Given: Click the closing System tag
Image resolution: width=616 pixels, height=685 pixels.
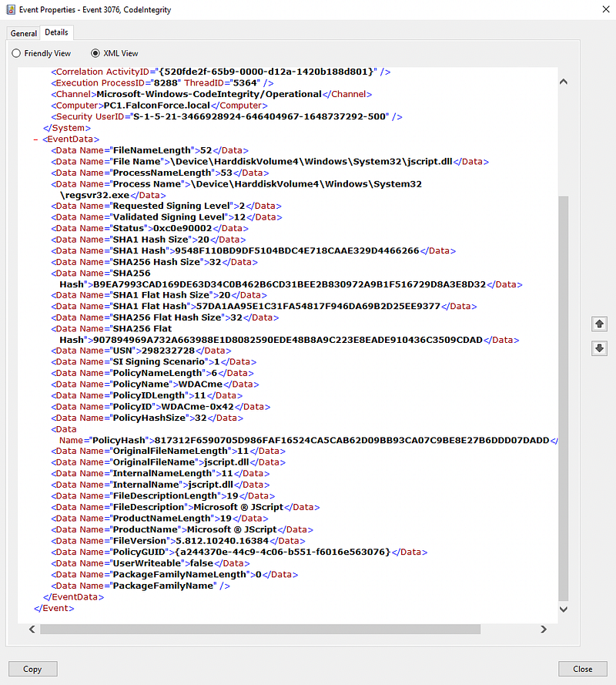Looking at the screenshot, I should (x=67, y=128).
